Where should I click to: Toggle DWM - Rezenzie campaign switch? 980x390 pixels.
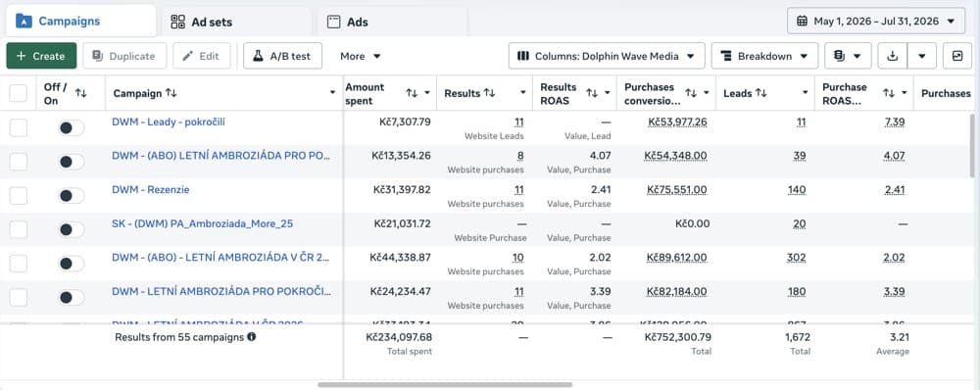(72, 196)
